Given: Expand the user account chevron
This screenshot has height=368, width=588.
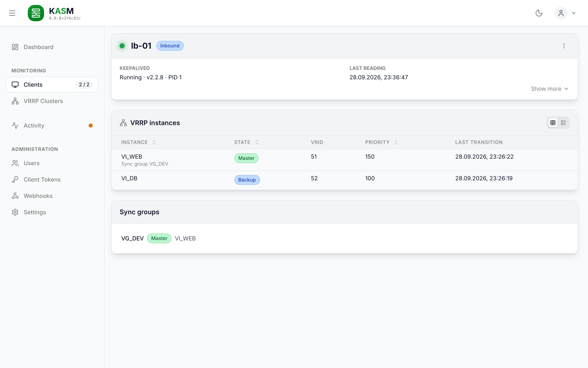Looking at the screenshot, I should [574, 13].
